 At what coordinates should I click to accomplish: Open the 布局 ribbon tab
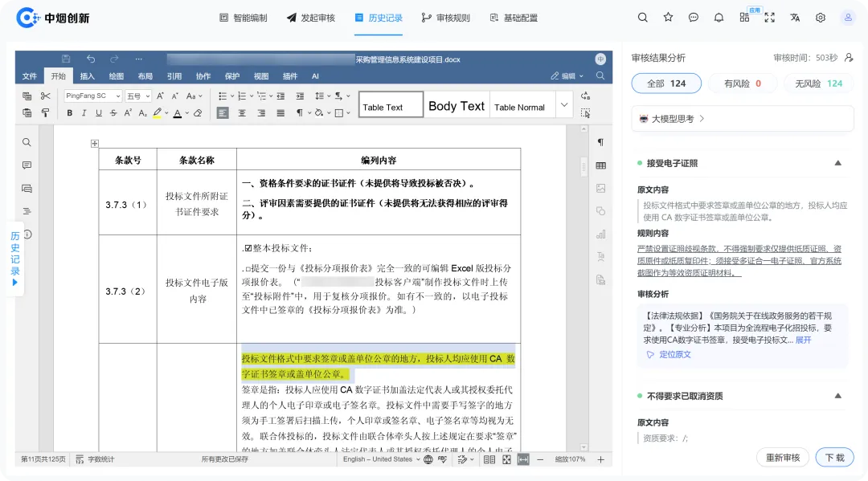pos(145,76)
